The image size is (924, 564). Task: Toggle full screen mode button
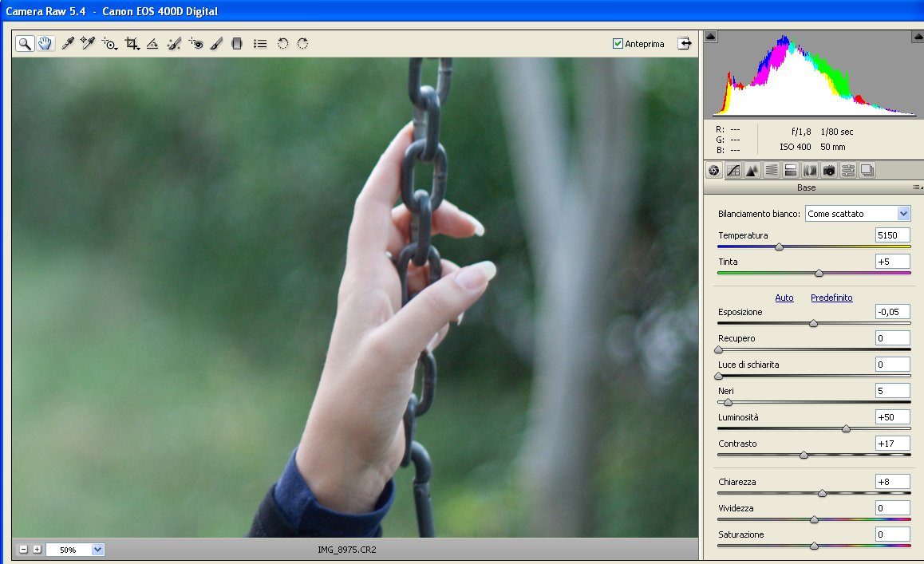pos(684,44)
